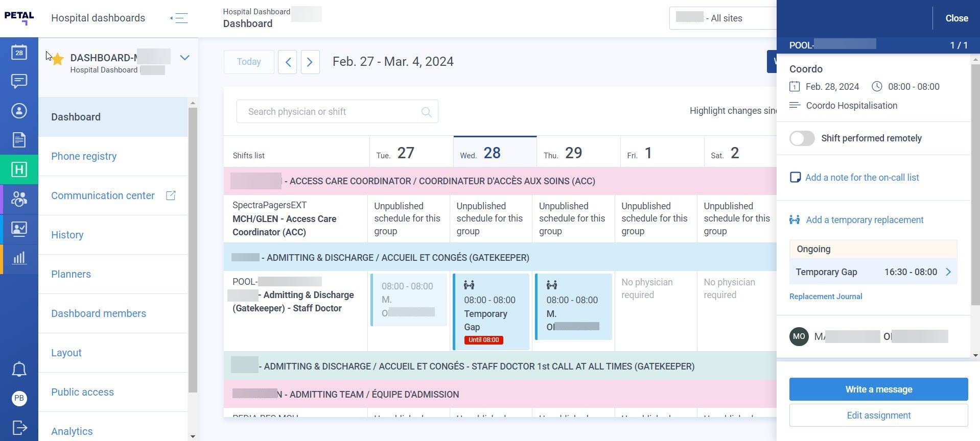Close the assignment side panel
This screenshot has height=441, width=980.
click(956, 18)
